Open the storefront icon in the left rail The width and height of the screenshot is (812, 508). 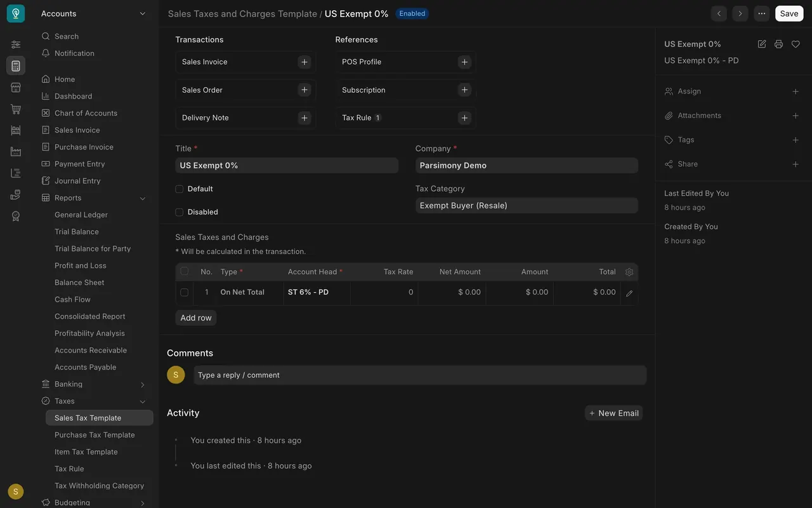(16, 87)
